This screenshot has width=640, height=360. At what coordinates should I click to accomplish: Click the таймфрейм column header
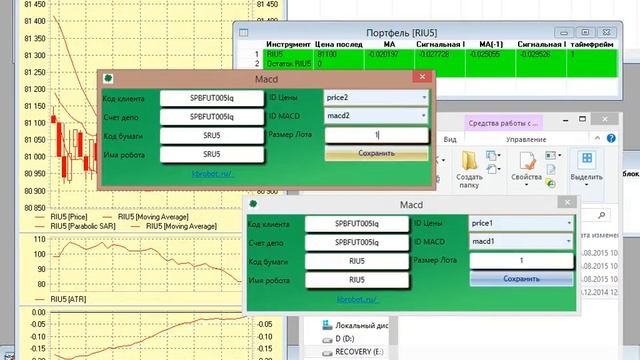[592, 44]
